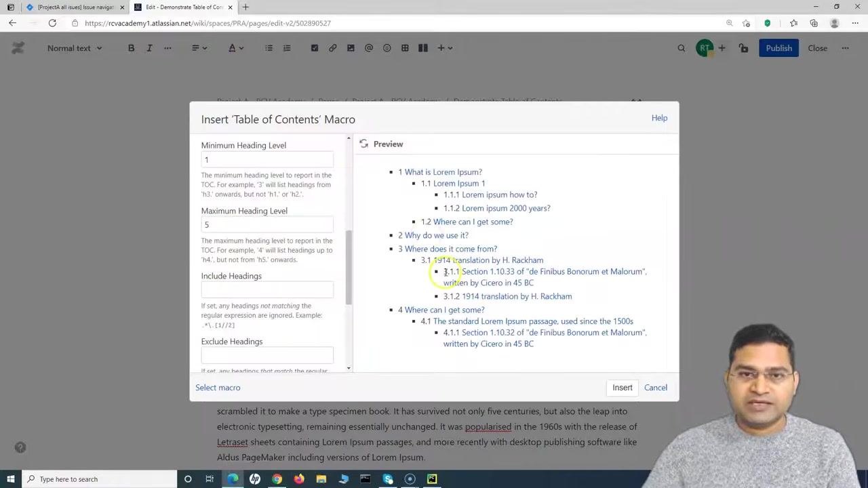Click the scroll up arrow in options panel
Image resolution: width=868 pixels, height=488 pixels.
tap(349, 138)
